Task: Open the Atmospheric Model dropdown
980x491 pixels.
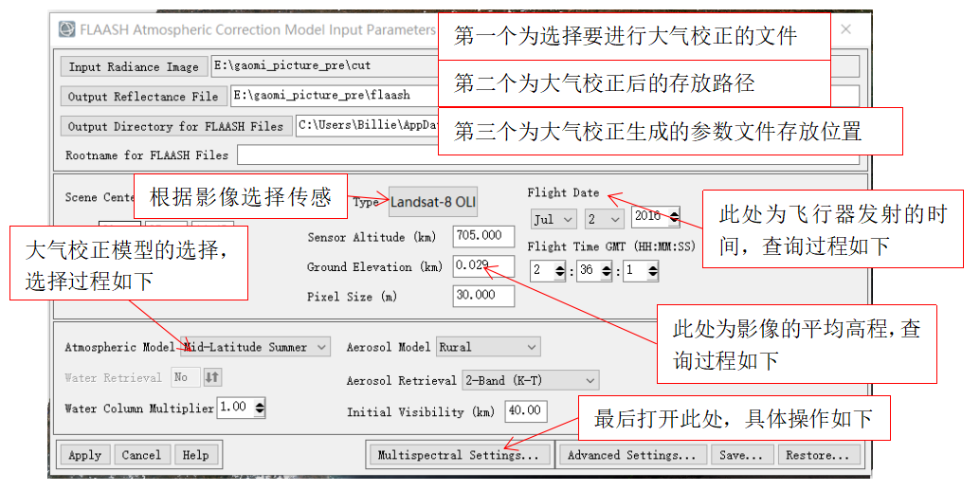Action: (255, 347)
